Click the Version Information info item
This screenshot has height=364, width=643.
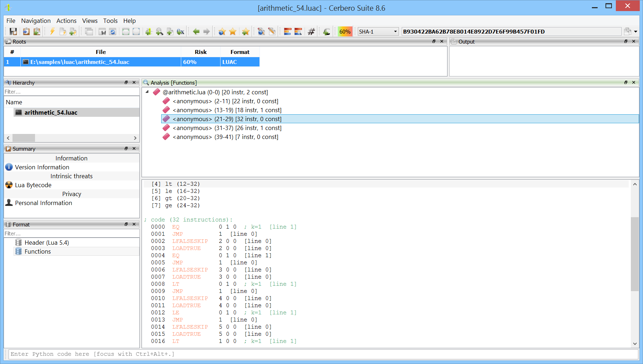(x=42, y=167)
